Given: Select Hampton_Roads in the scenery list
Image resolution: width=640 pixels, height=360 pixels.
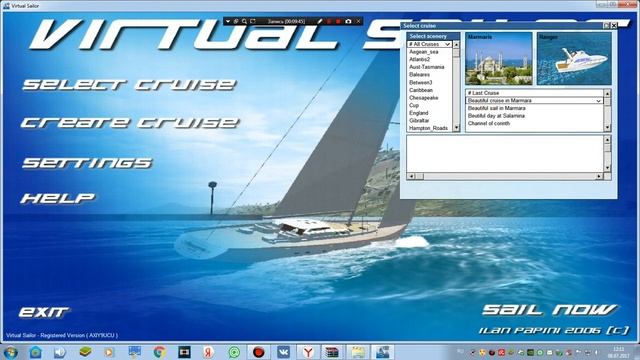Looking at the screenshot, I should click(x=428, y=128).
